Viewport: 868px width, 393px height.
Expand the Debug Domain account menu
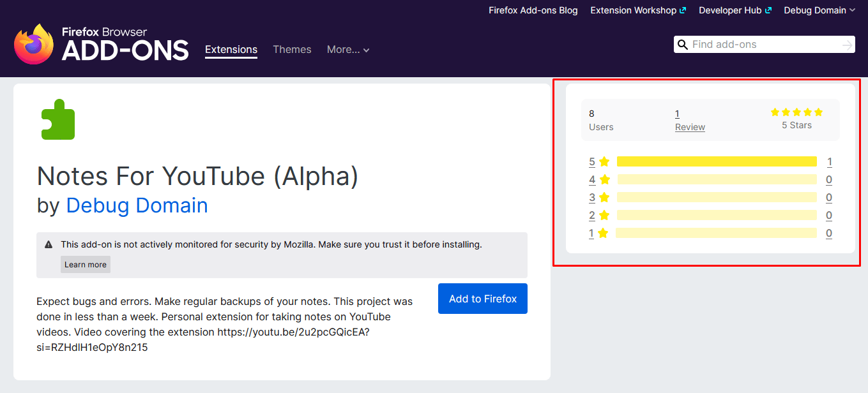click(x=819, y=10)
